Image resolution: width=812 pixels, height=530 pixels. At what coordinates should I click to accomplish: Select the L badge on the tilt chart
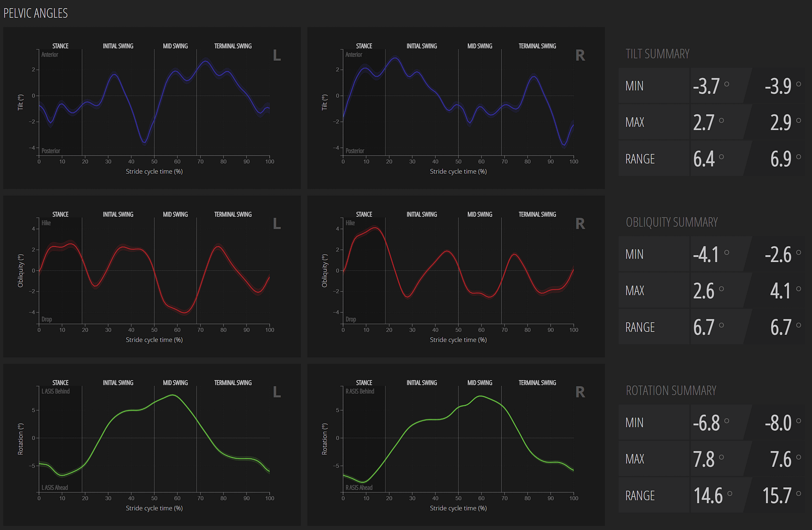(x=276, y=56)
